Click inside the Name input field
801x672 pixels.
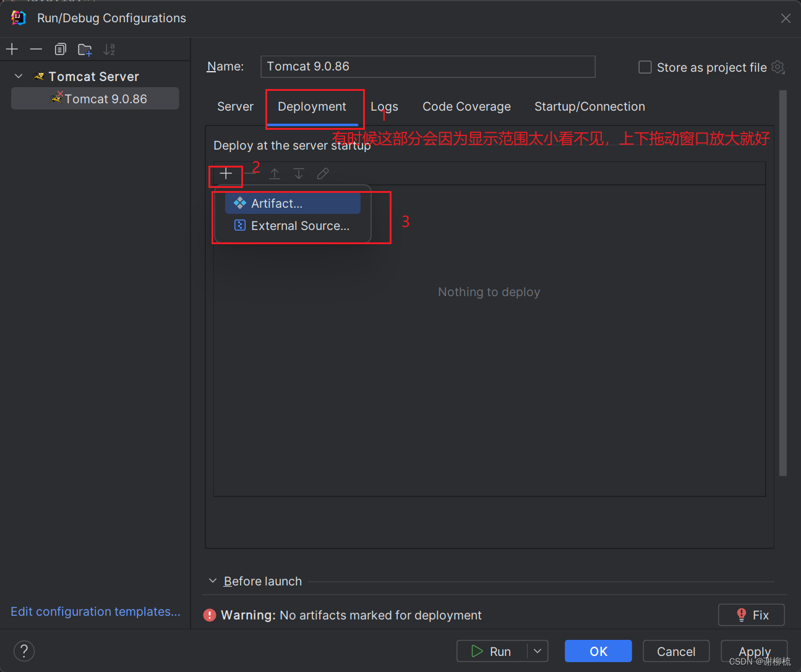click(x=427, y=66)
